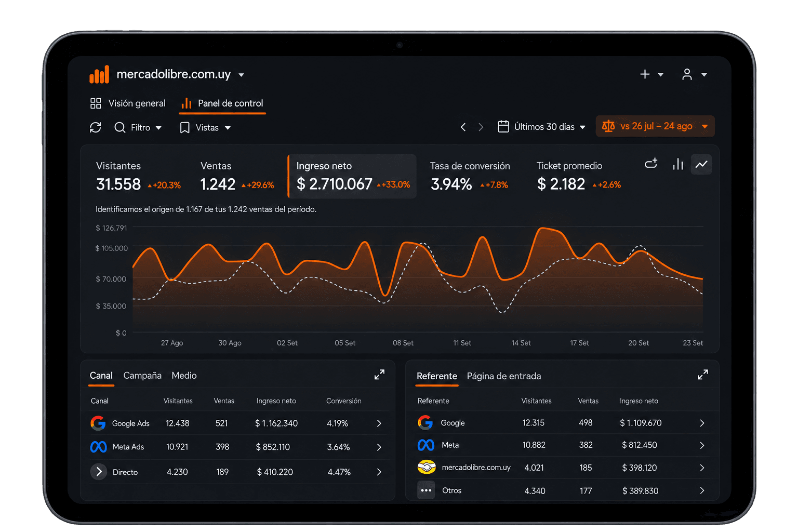This screenshot has width=798, height=532.
Task: Select the Ingreso neto metric card
Action: [352, 176]
